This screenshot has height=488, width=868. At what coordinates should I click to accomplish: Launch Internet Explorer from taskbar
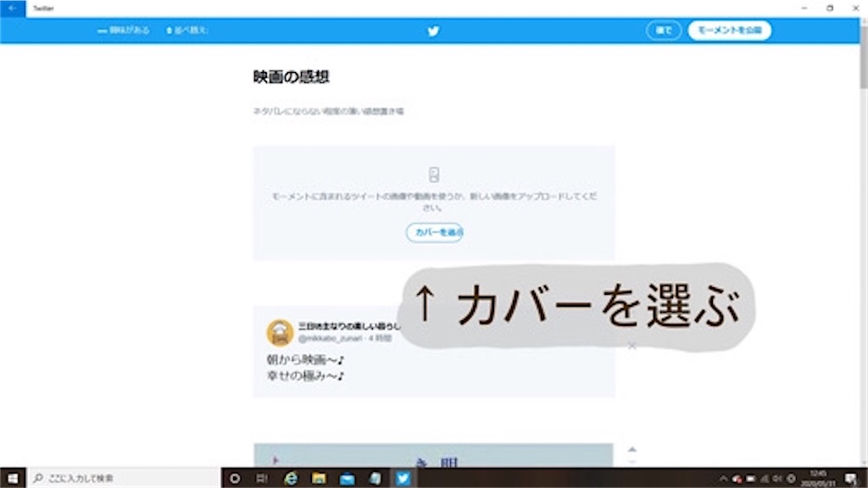(x=291, y=478)
